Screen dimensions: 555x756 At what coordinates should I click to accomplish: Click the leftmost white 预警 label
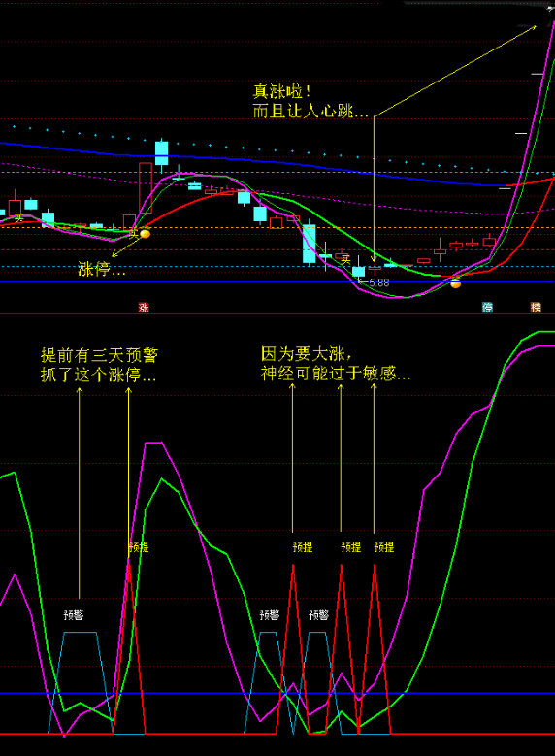click(74, 615)
